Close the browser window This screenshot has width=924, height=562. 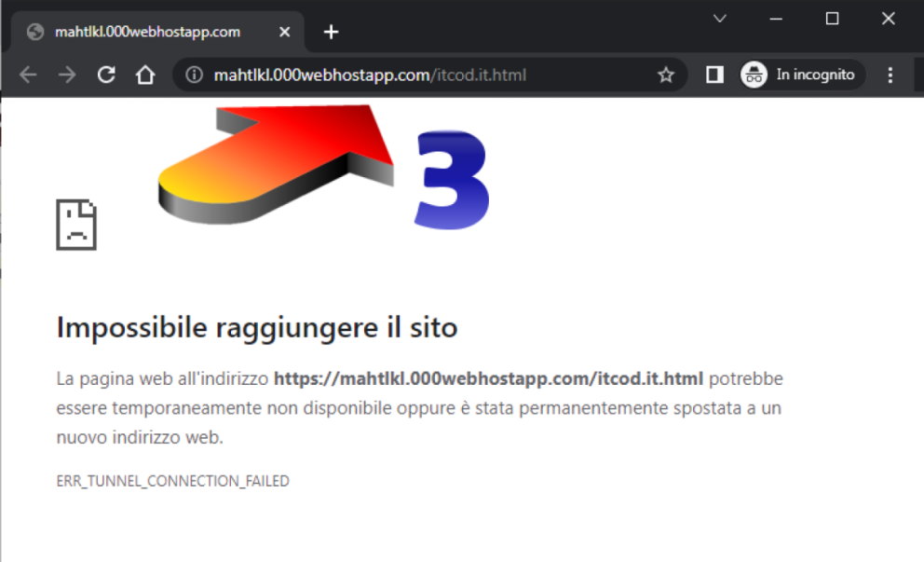[888, 19]
